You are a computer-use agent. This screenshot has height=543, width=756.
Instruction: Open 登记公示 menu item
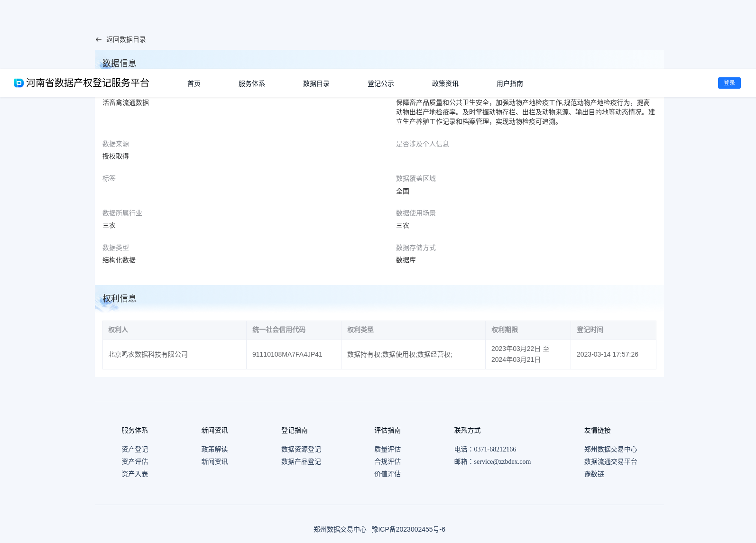tap(381, 83)
